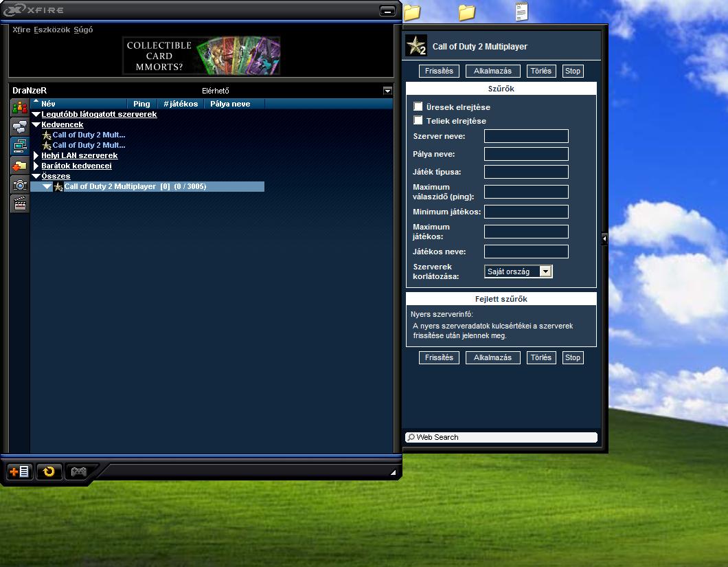
Task: Select second Call of Duty 2 Mult... favorite
Action: coord(89,145)
